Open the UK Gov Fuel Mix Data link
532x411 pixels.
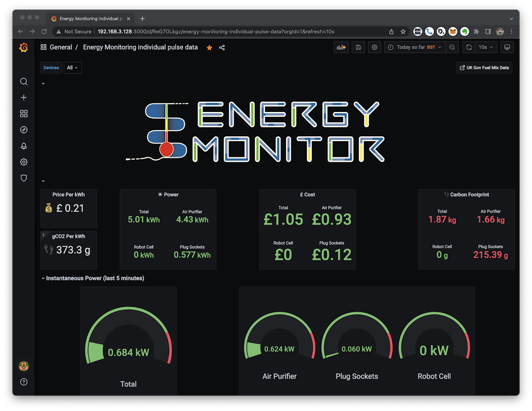click(484, 67)
